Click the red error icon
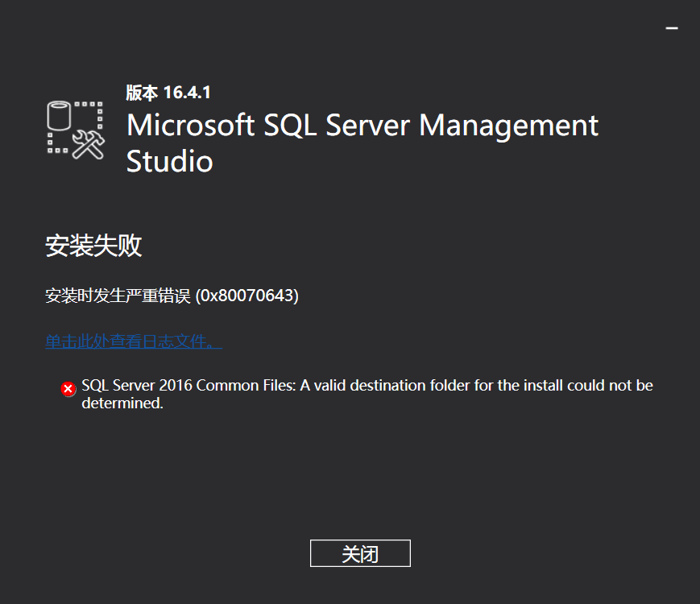Image resolution: width=700 pixels, height=604 pixels. click(68, 389)
